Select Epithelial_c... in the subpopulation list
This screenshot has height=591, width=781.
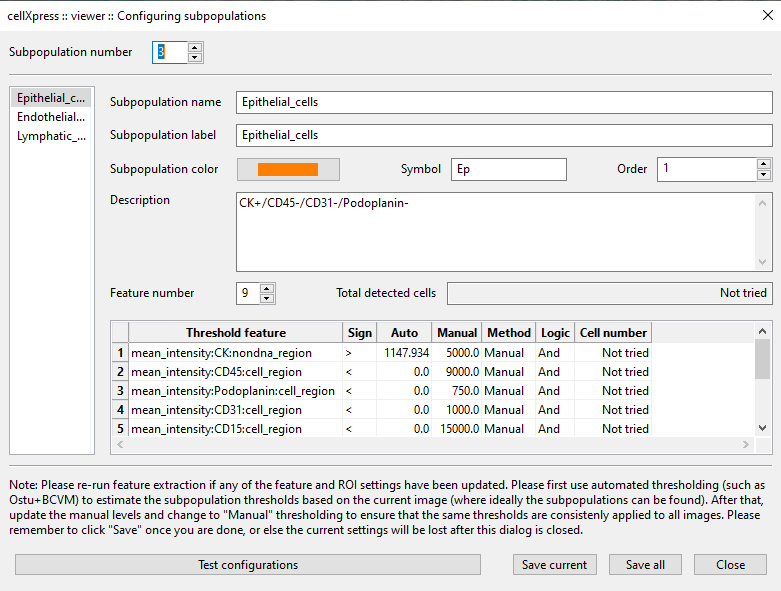pyautogui.click(x=51, y=98)
